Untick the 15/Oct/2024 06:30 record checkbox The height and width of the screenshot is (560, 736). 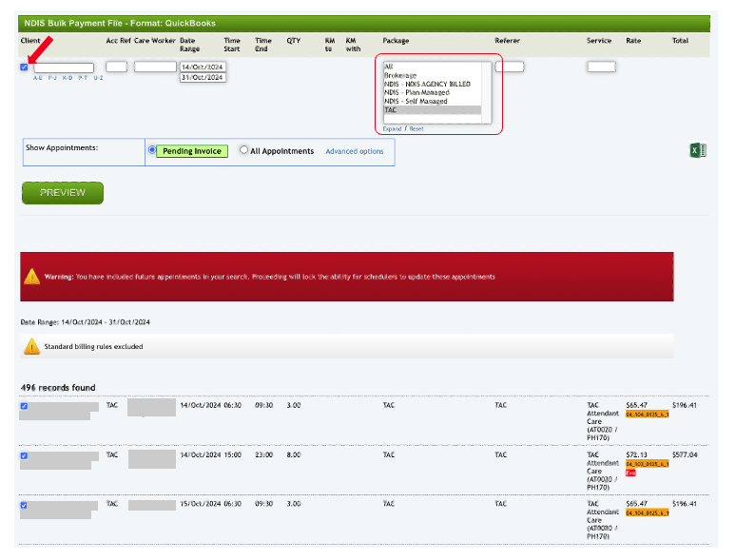point(24,505)
